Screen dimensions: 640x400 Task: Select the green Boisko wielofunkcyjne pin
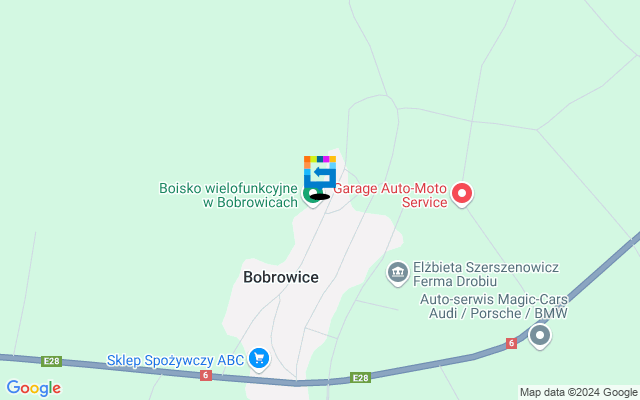click(313, 195)
